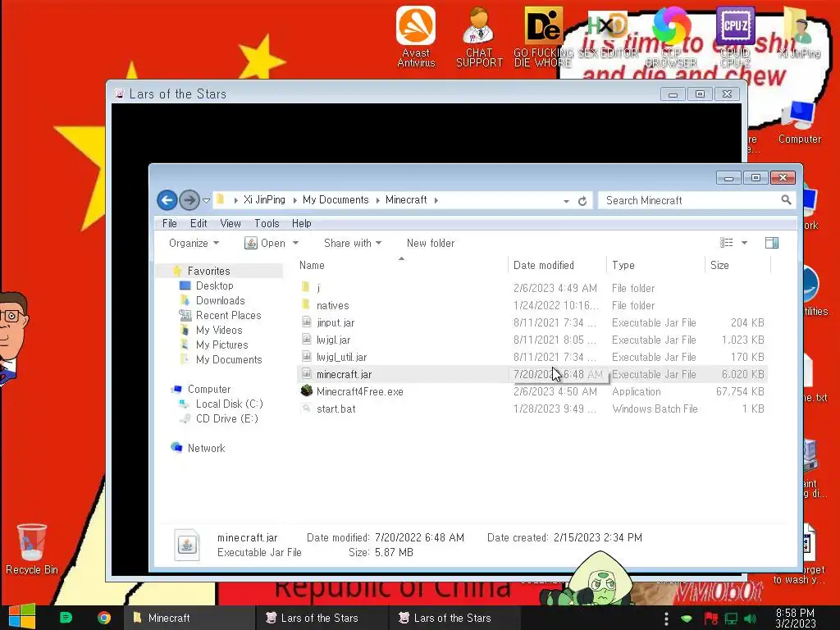Open the View menu

coord(231,223)
